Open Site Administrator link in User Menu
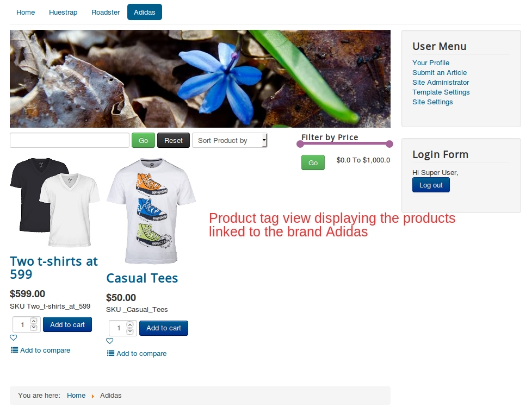The height and width of the screenshot is (407, 532). point(441,83)
